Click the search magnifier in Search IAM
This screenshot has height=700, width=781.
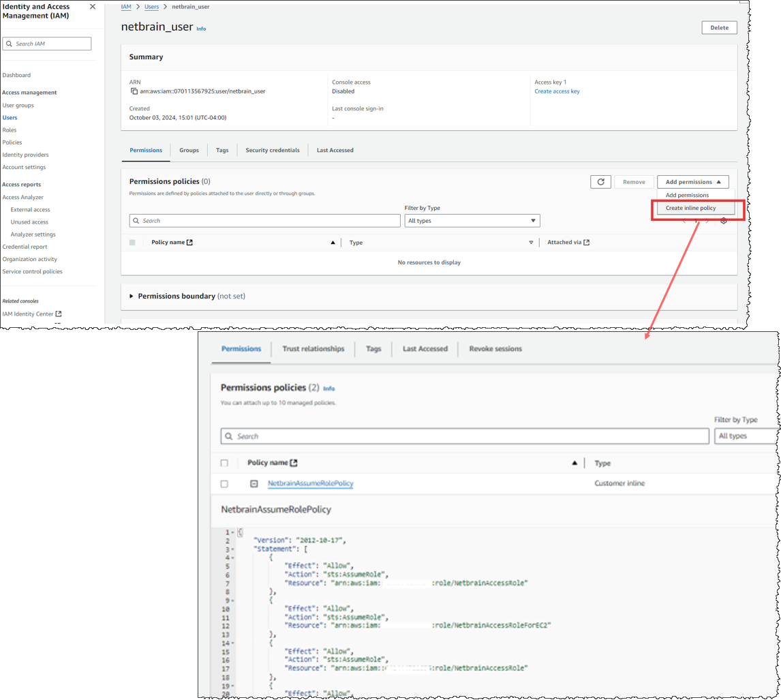pos(9,44)
